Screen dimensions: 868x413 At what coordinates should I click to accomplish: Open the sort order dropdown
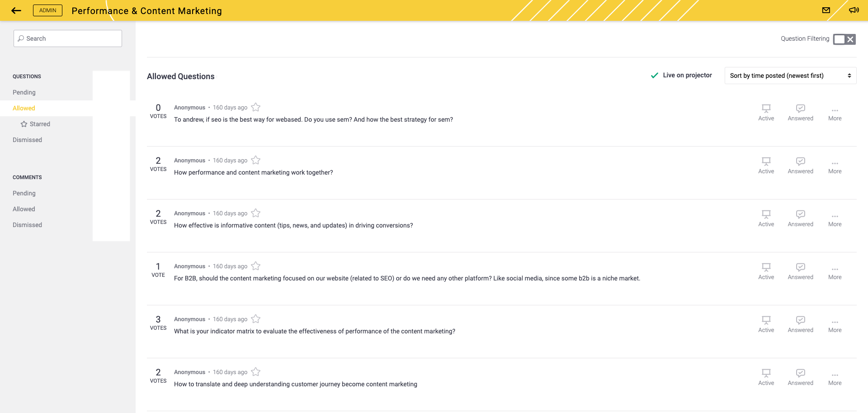(x=790, y=76)
